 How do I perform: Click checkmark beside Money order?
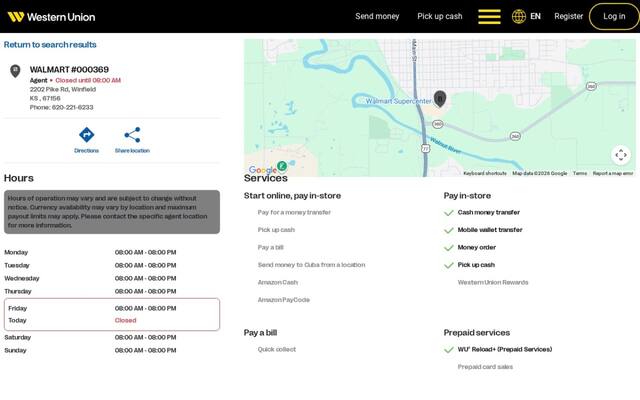pos(449,248)
